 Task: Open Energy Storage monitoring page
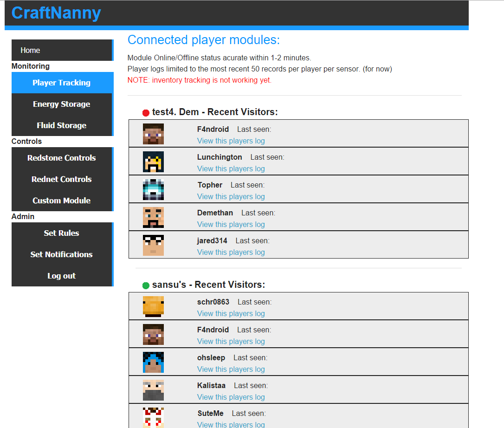(62, 104)
